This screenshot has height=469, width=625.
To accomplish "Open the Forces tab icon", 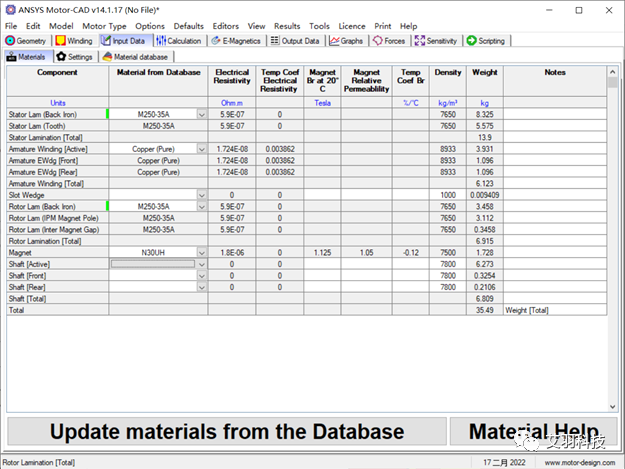I will click(378, 41).
